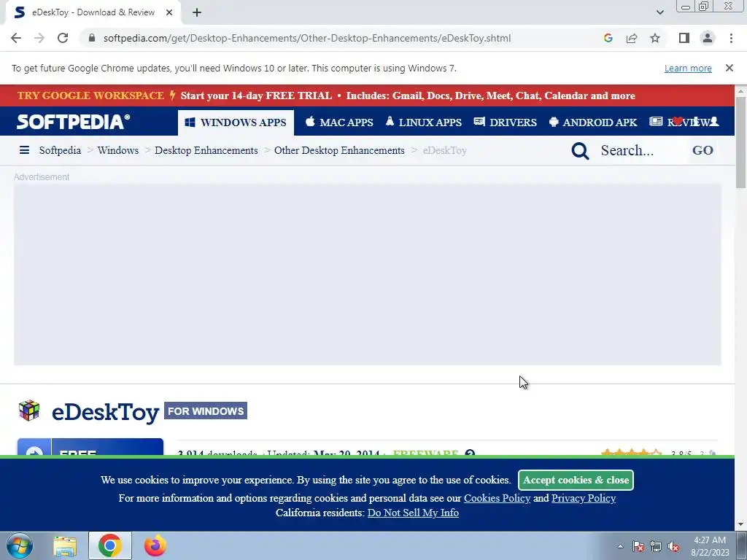
Task: Focus the Search input field
Action: click(642, 150)
